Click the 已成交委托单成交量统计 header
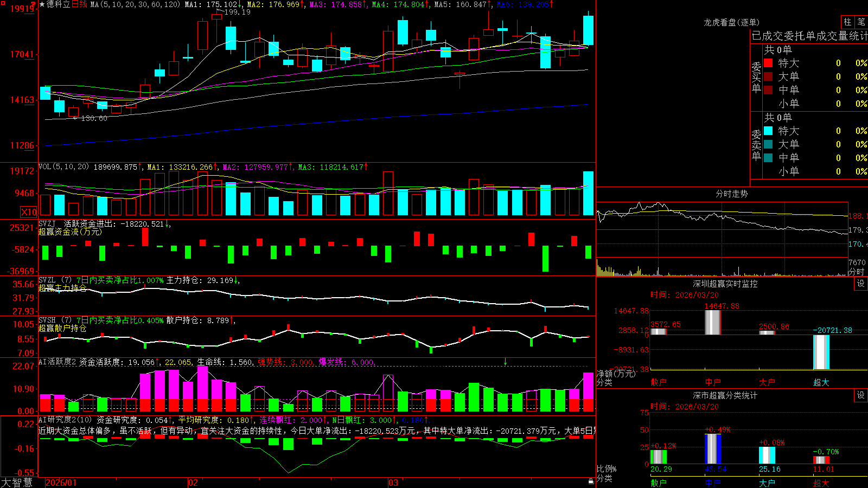The width and height of the screenshot is (868, 488). [x=809, y=36]
